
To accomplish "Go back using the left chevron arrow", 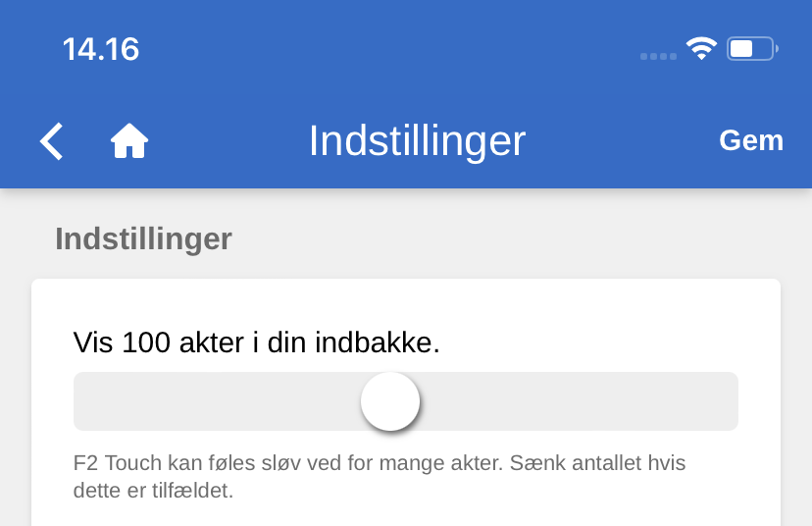I will pos(52,141).
